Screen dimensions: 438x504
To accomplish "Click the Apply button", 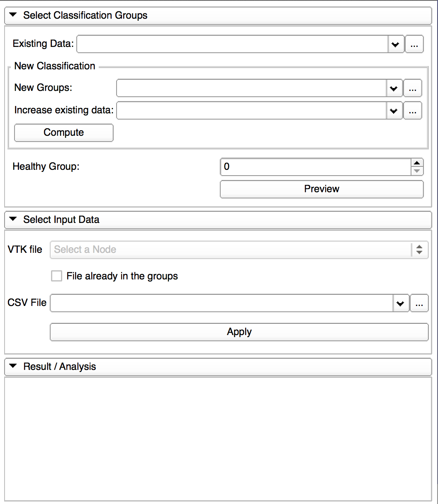I will [x=239, y=332].
